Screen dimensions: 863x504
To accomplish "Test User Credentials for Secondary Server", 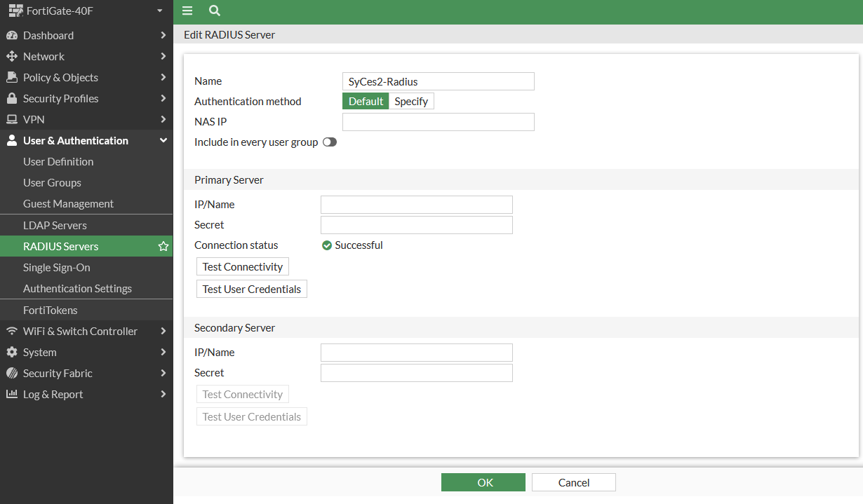I will coord(252,416).
